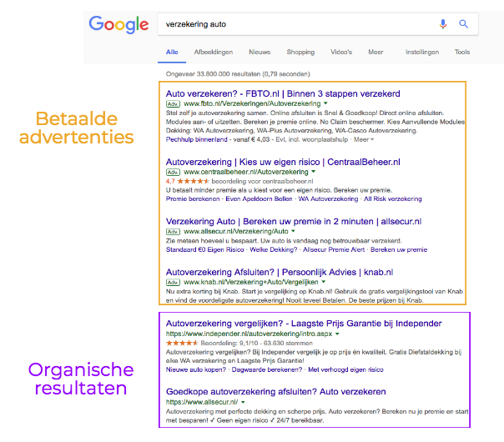Activate voice search microphone icon
This screenshot has height=442, width=504.
click(x=442, y=24)
